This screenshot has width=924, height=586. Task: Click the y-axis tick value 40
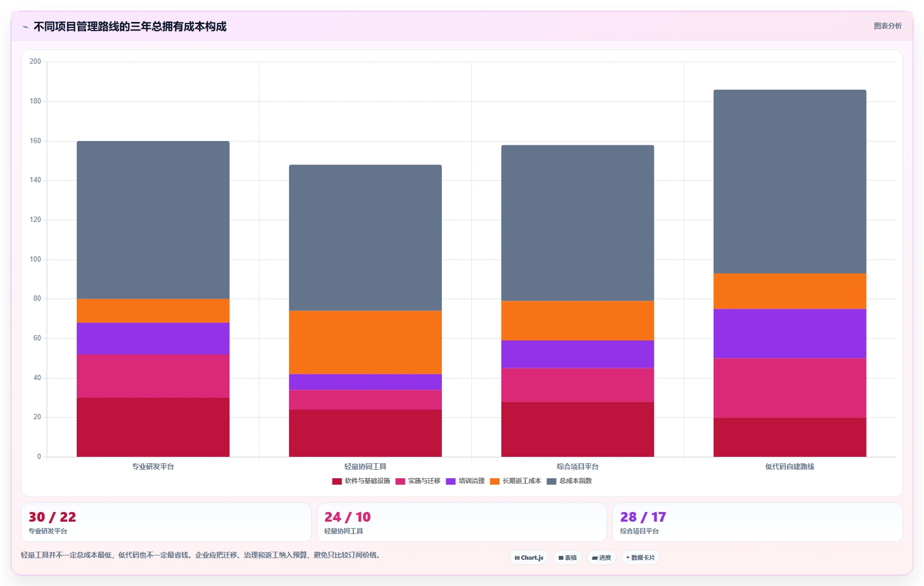[x=37, y=378]
